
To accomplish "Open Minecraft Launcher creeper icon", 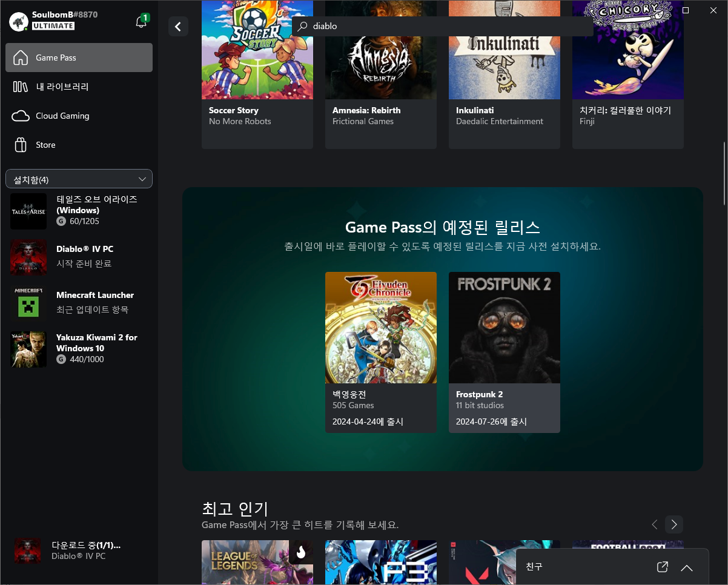I will tap(28, 303).
